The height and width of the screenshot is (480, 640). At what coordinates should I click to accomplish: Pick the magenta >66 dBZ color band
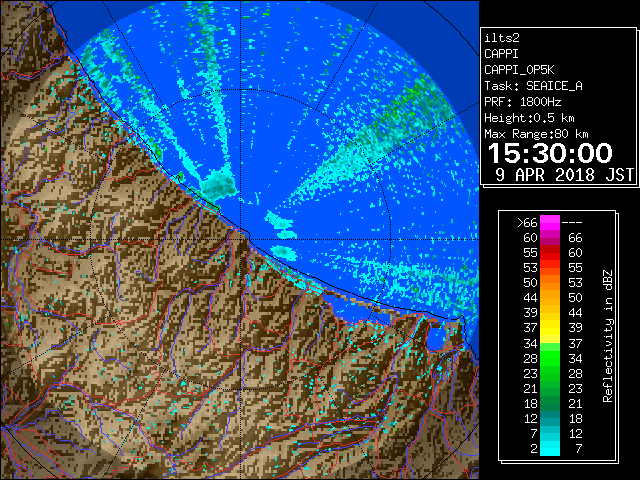tap(550, 223)
